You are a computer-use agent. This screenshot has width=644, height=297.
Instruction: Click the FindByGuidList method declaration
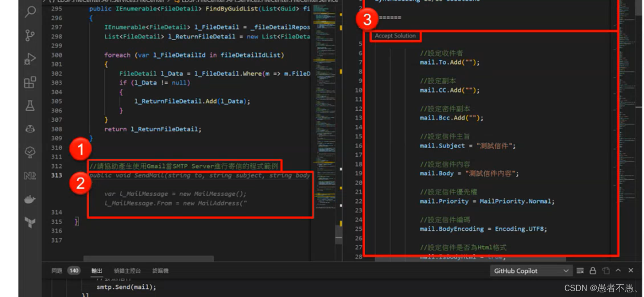[200, 9]
